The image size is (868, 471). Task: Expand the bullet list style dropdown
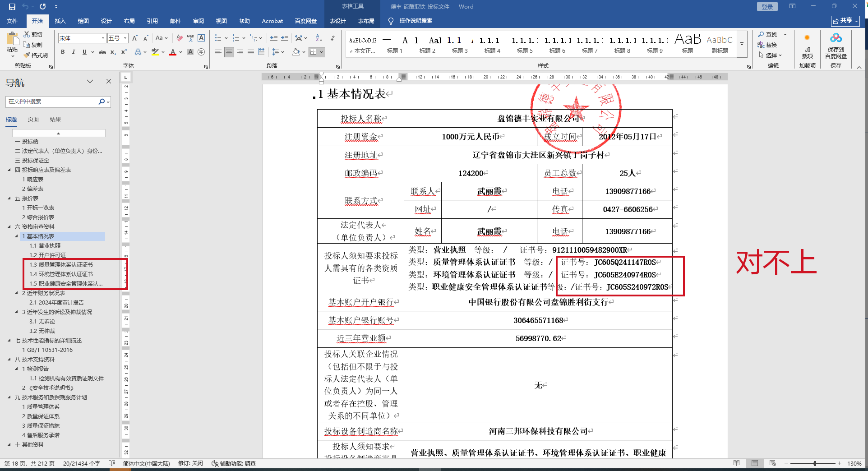pos(226,38)
